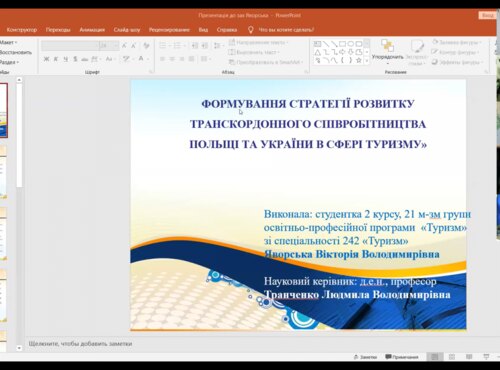This screenshot has height=370, width=500.
Task: Select the rectangle shape in gallery
Action: (342, 44)
